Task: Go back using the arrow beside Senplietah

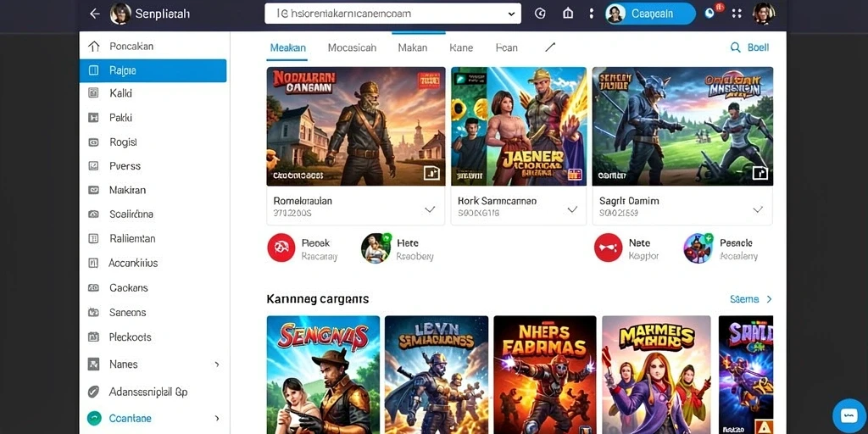Action: (x=95, y=14)
